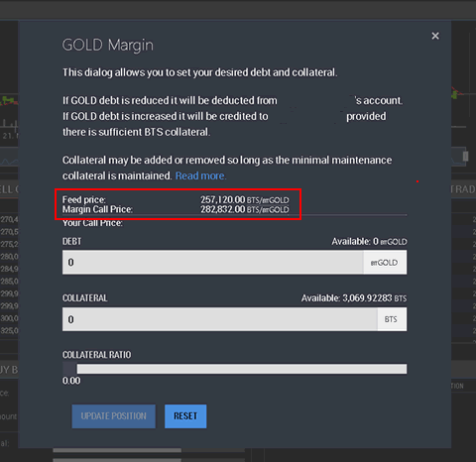Adjust the Collateral Ratio slider

(x=235, y=369)
